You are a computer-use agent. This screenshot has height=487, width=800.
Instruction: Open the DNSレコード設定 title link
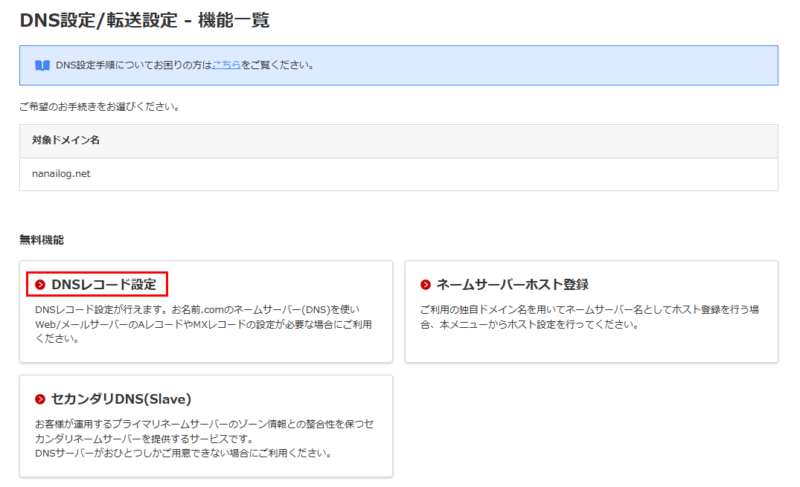(103, 285)
